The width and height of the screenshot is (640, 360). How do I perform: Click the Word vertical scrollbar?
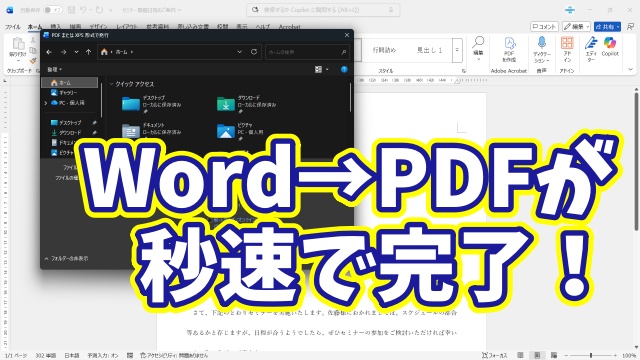point(636,161)
